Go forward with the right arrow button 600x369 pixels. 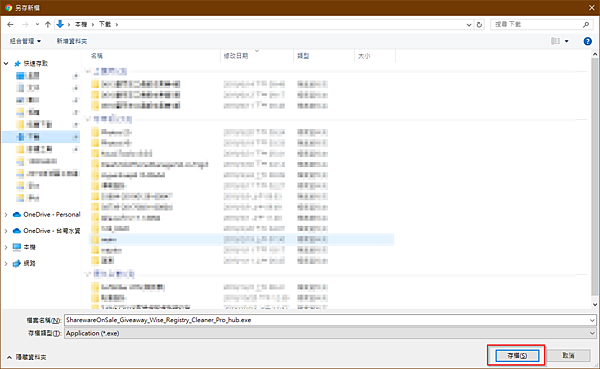click(25, 24)
